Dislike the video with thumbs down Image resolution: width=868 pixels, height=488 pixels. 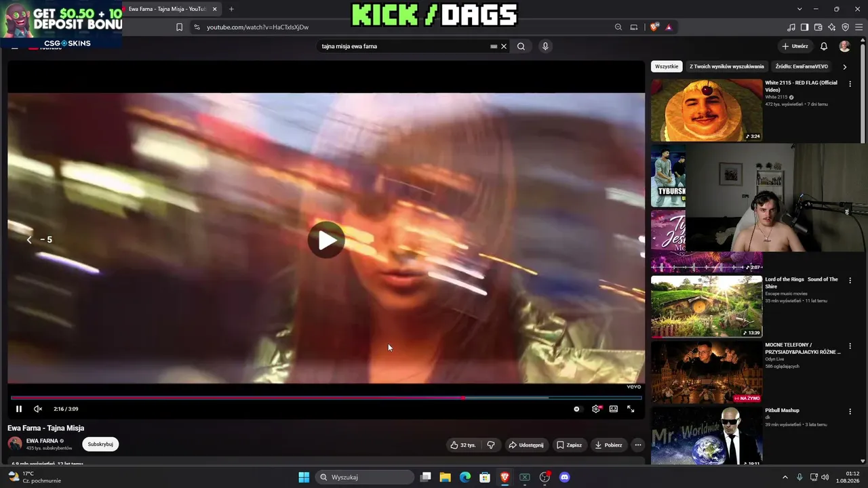(x=491, y=445)
